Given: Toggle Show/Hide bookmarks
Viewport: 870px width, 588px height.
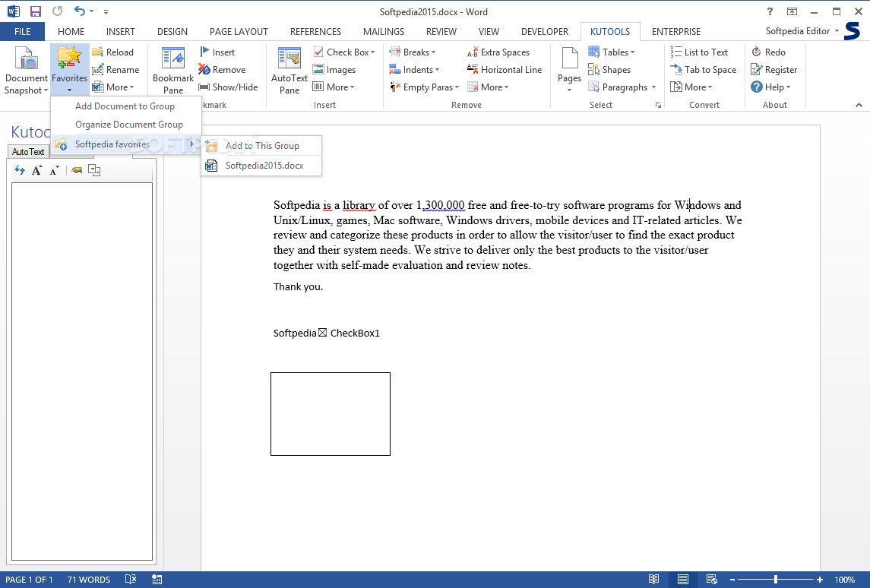Looking at the screenshot, I should 228,87.
